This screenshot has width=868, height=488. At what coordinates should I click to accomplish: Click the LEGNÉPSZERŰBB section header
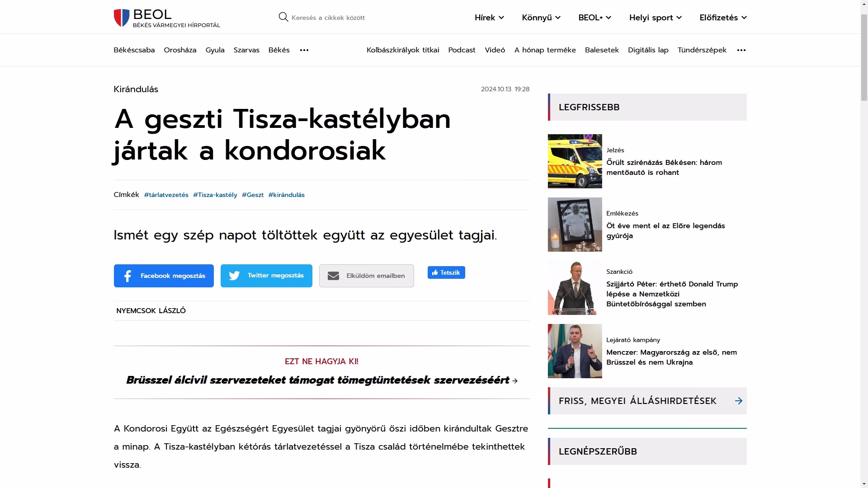[647, 451]
